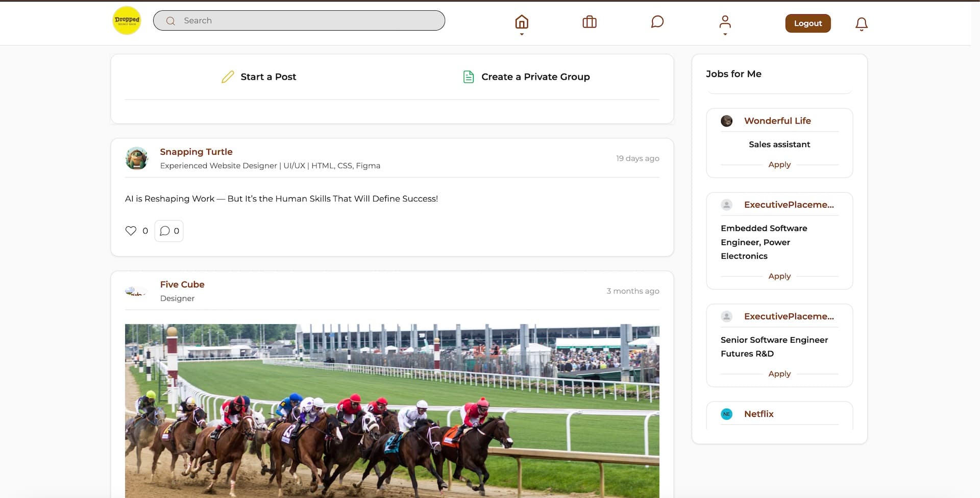Apply to the Sales assistant job
This screenshot has width=980, height=498.
coord(779,164)
